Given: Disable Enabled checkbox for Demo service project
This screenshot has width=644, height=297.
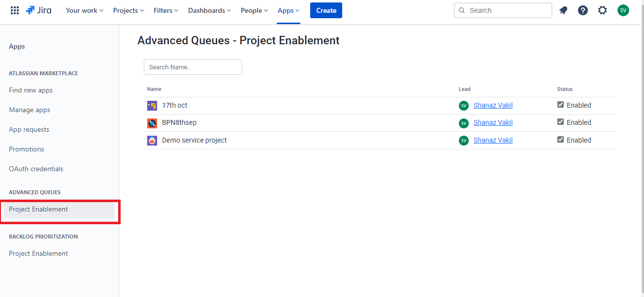Looking at the screenshot, I should click(x=560, y=140).
